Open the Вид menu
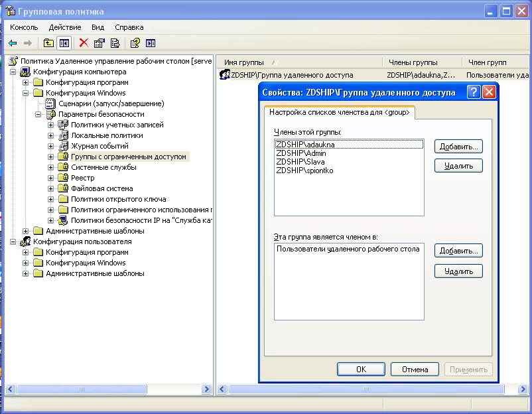This screenshot has width=532, height=414. (x=98, y=27)
